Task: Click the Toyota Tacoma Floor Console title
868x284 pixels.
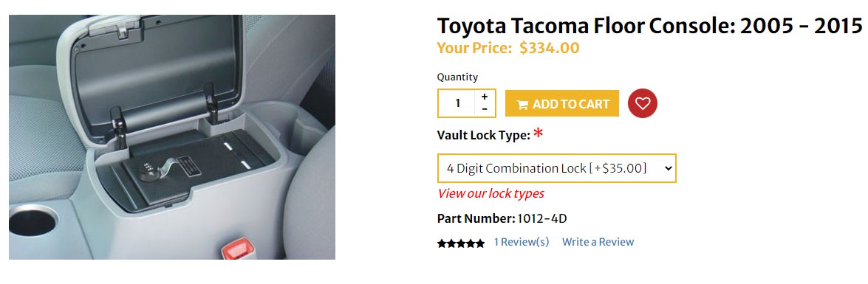Action: pos(650,26)
